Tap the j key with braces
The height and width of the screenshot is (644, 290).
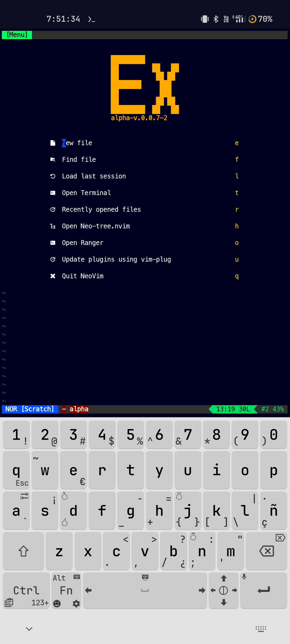tap(188, 511)
